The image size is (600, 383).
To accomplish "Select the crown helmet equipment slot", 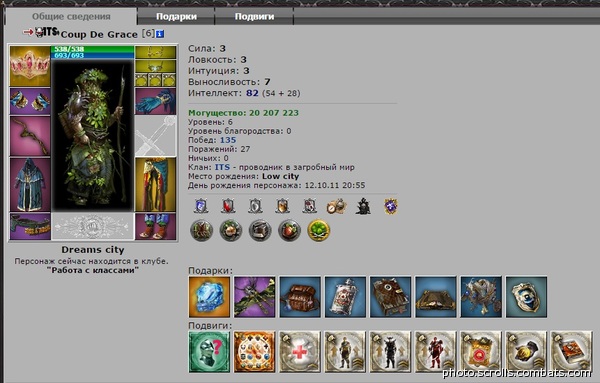I will 30,66.
